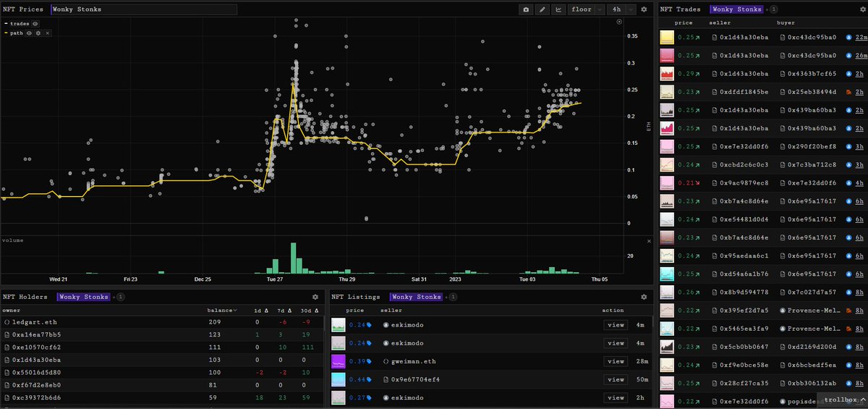The width and height of the screenshot is (868, 409).
Task: Open NFT Prices panel settings gear
Action: click(x=644, y=9)
